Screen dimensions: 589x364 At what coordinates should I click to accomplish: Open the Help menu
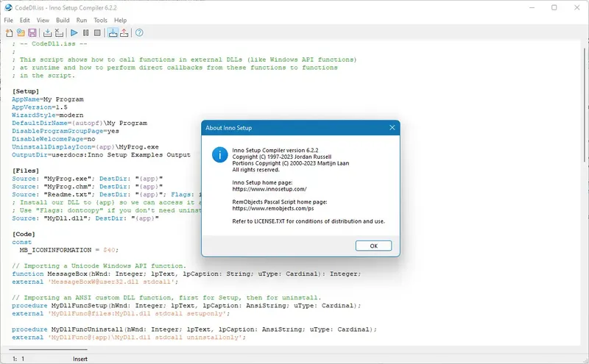120,21
